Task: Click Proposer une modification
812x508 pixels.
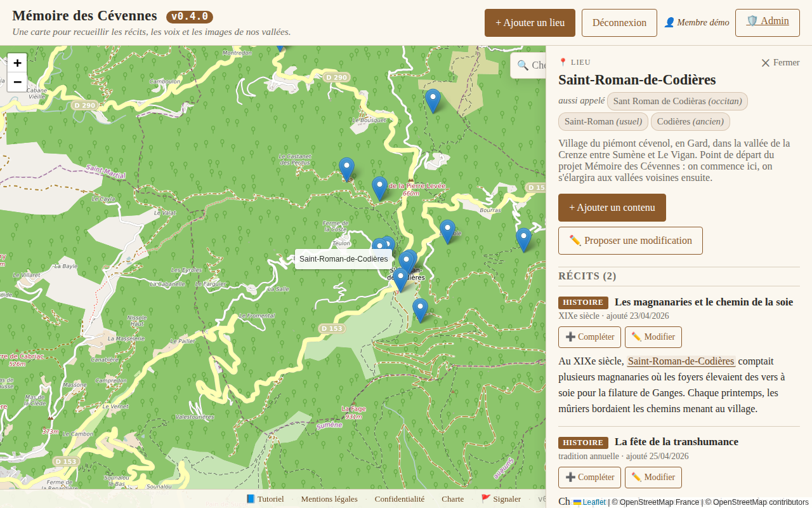Action: coord(630,241)
